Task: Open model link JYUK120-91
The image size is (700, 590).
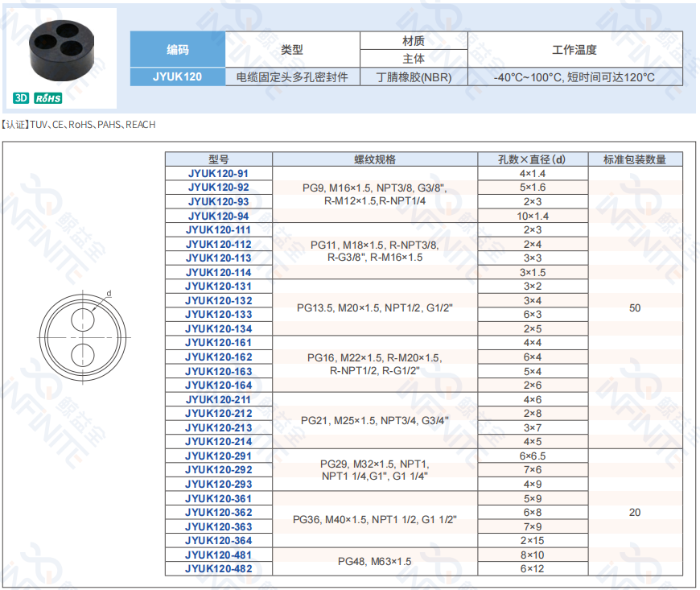Action: (x=218, y=173)
